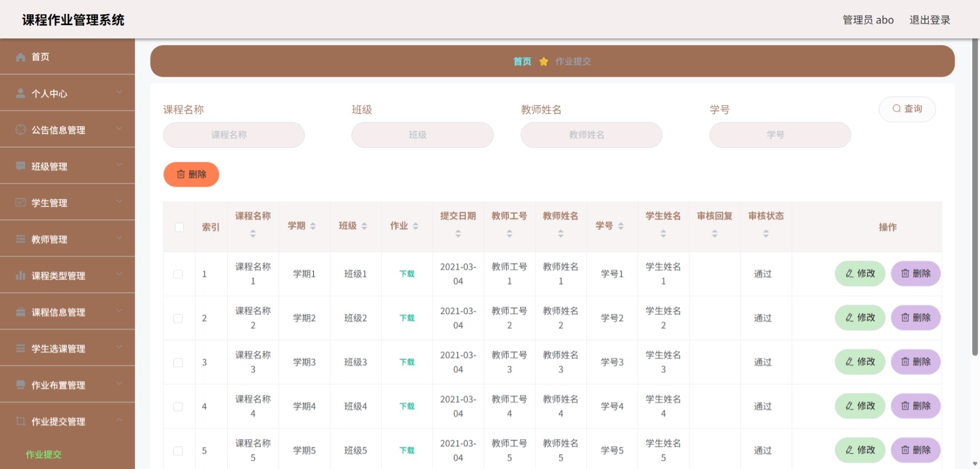The image size is (980, 469).
Task: Focus the 学号 search field
Action: (x=780, y=135)
